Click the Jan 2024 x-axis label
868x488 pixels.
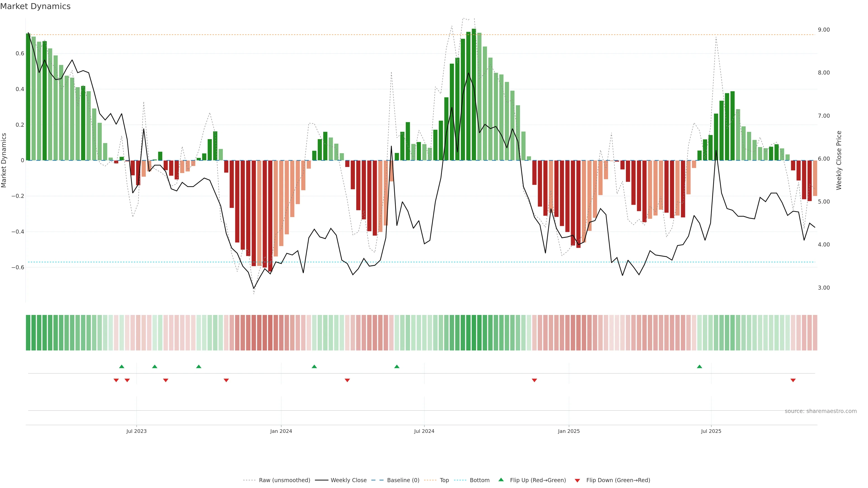[x=281, y=431]
